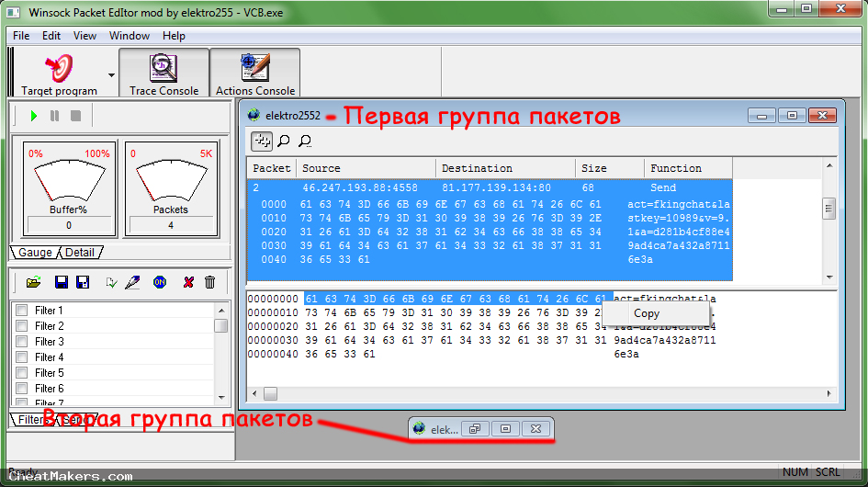Viewport: 868px width, 487px height.
Task: Click the Target program icon
Action: coord(59,68)
